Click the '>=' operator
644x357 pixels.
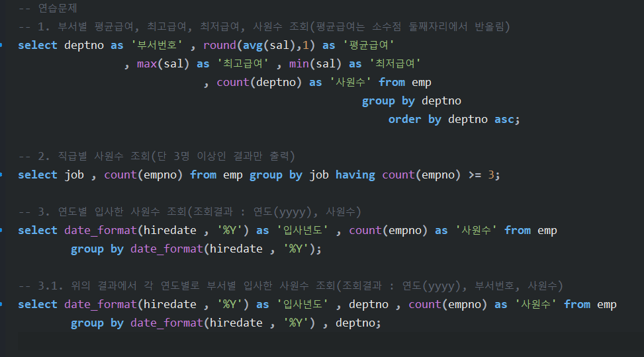click(x=475, y=175)
